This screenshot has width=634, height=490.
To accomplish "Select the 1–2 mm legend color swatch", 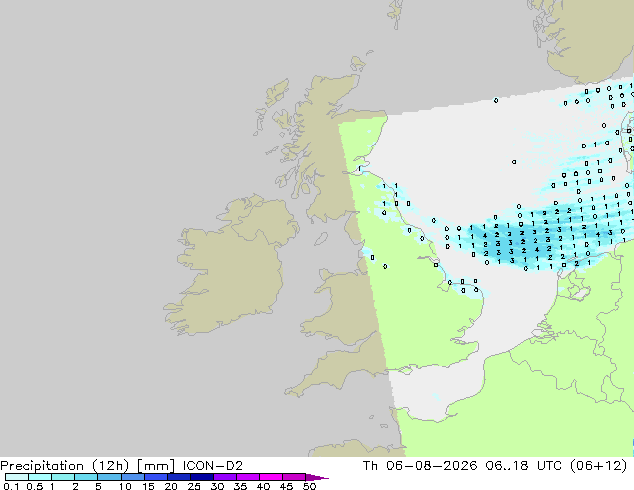I will (63, 477).
